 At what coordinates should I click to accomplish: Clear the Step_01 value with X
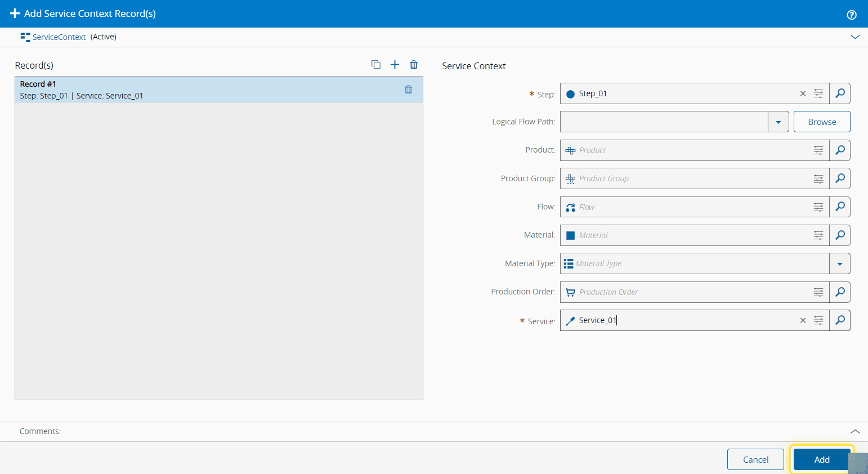pyautogui.click(x=803, y=93)
